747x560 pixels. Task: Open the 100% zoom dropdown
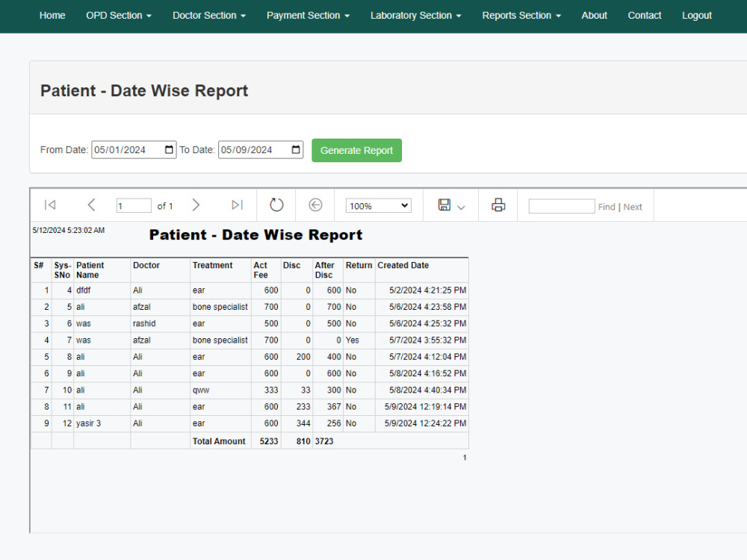(378, 206)
